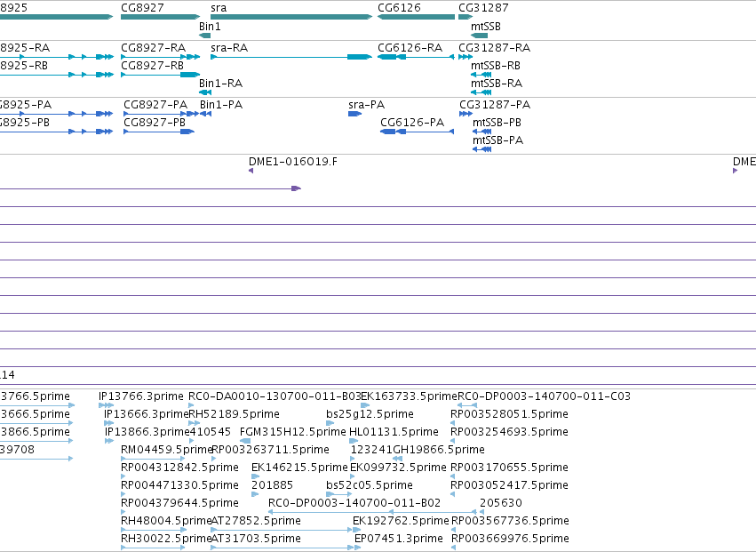Select transcript CG8927-RB

pos(153,66)
